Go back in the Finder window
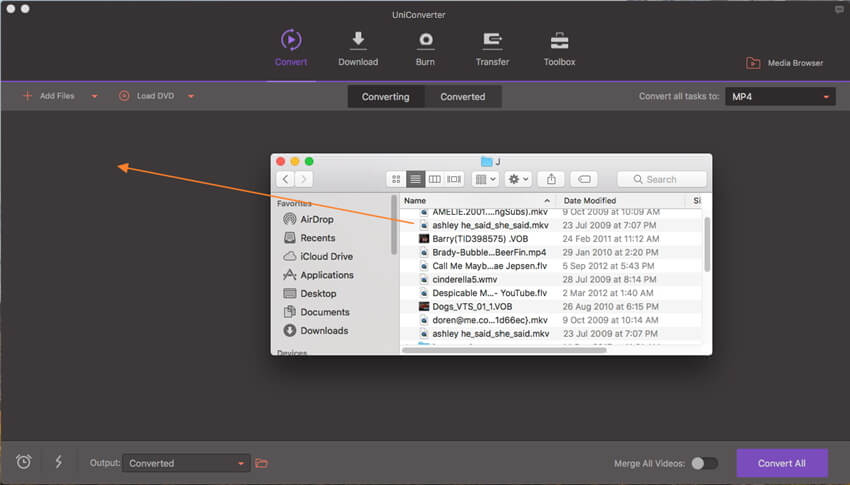This screenshot has height=485, width=850. (x=285, y=179)
